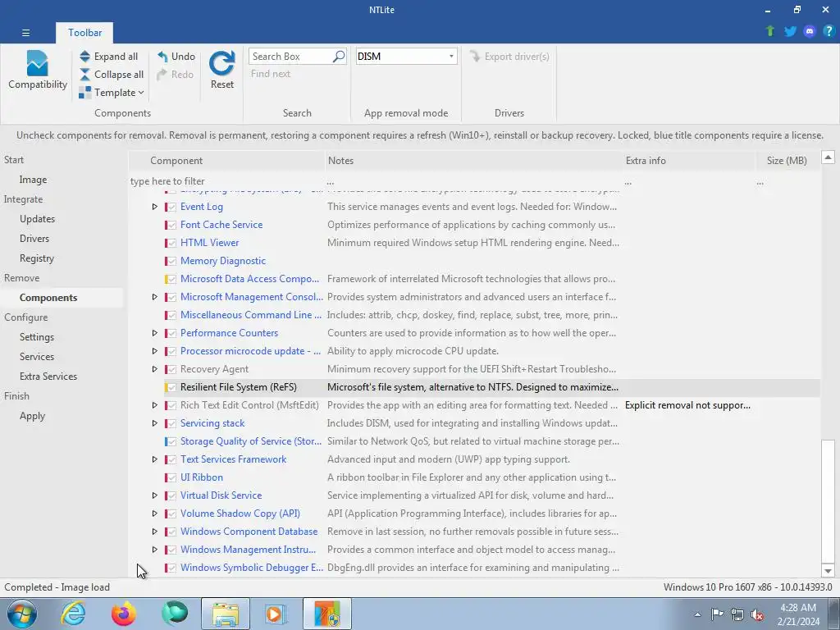This screenshot has height=630, width=840.
Task: Click the Find next button
Action: [271, 74]
